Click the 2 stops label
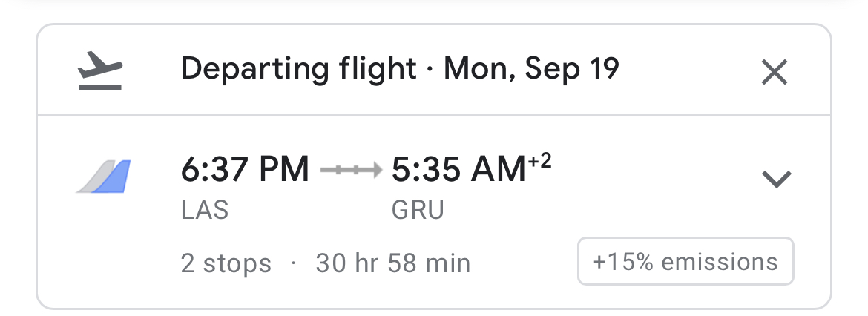The image size is (868, 316). (x=226, y=263)
